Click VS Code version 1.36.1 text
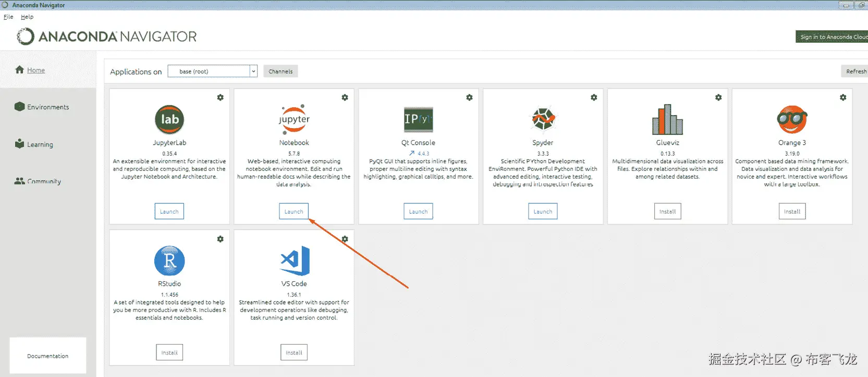868x377 pixels. point(294,295)
